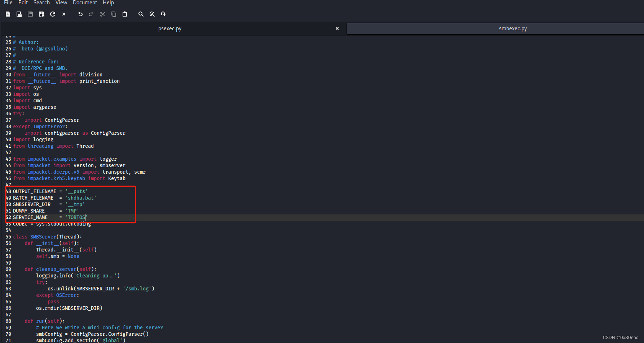The image size is (644, 343).
Task: Open the Search menu
Action: (41, 3)
